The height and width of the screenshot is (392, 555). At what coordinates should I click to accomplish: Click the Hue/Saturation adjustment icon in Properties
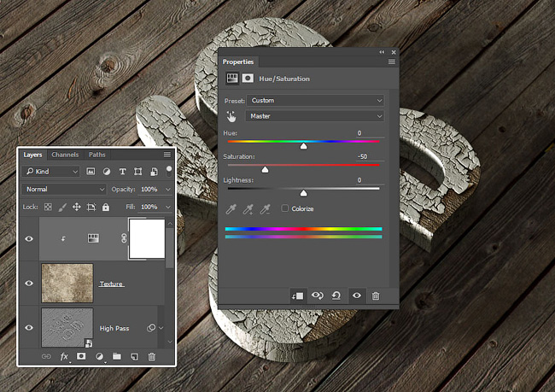coord(232,79)
